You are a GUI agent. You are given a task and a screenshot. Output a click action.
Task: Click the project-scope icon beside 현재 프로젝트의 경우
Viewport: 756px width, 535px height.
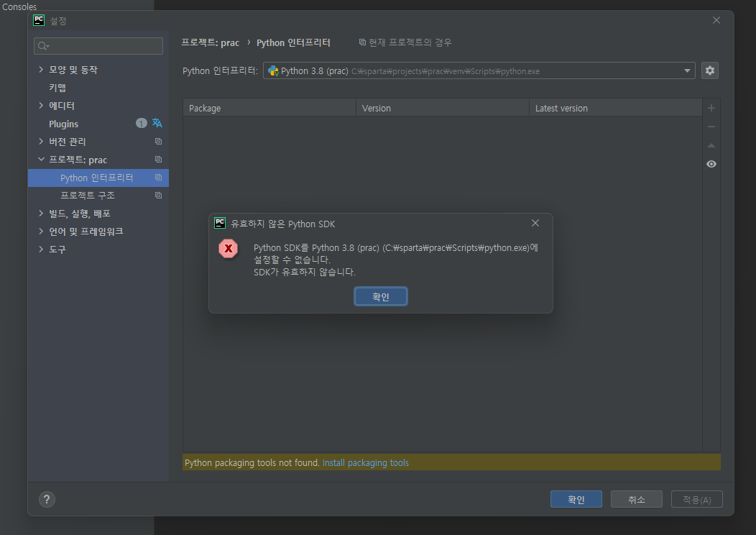pos(362,42)
